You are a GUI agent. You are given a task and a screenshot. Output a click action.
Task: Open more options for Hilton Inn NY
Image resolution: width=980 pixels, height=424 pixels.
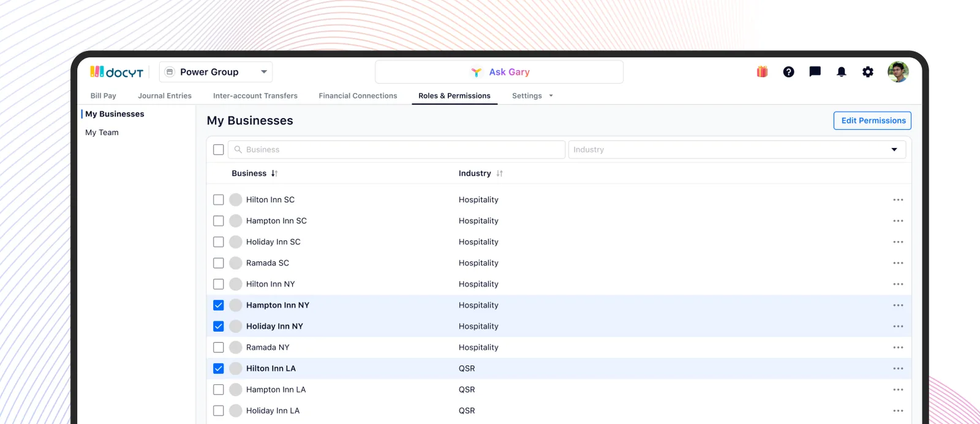898,285
